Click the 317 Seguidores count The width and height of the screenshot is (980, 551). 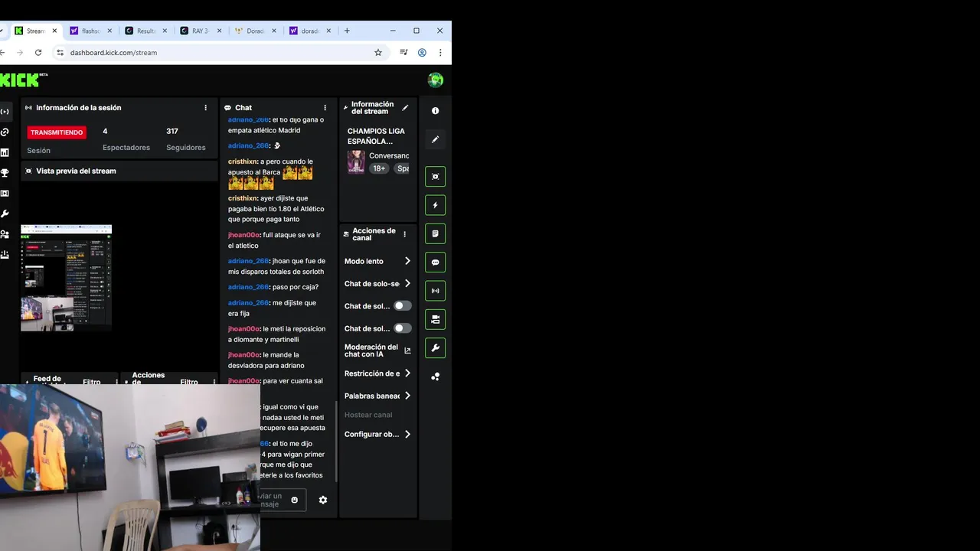click(172, 131)
